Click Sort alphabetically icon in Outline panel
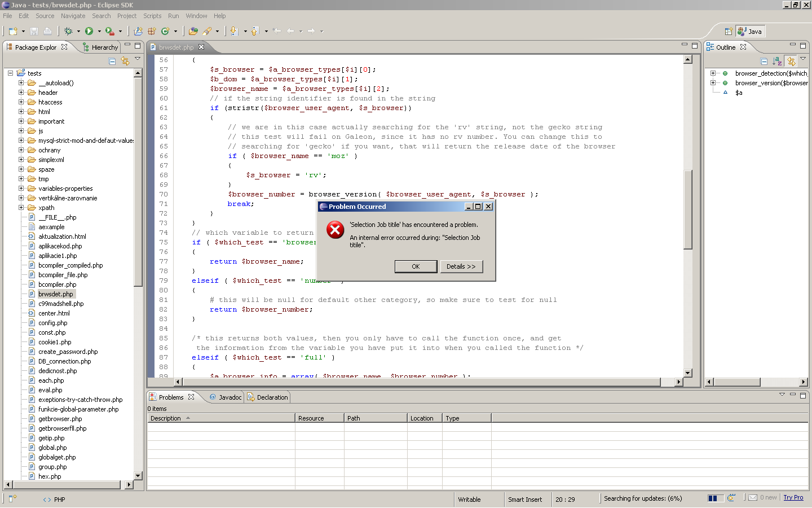Viewport: 812px width, 508px height. (x=778, y=61)
